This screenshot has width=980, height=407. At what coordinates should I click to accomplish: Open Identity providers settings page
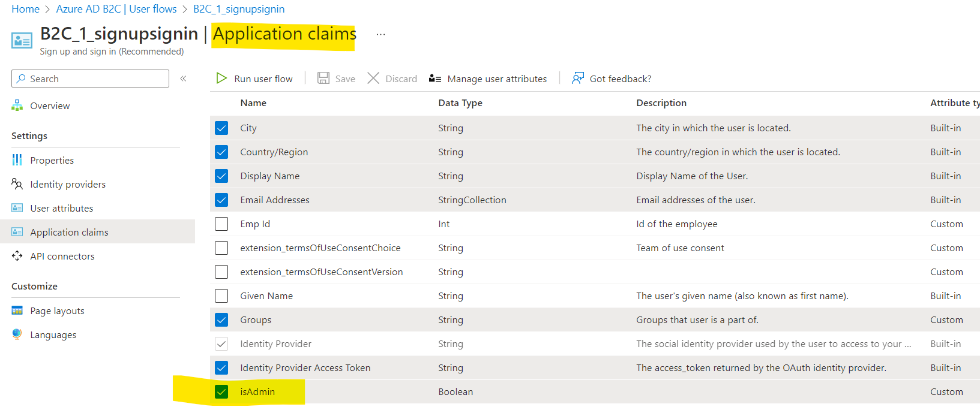(68, 184)
